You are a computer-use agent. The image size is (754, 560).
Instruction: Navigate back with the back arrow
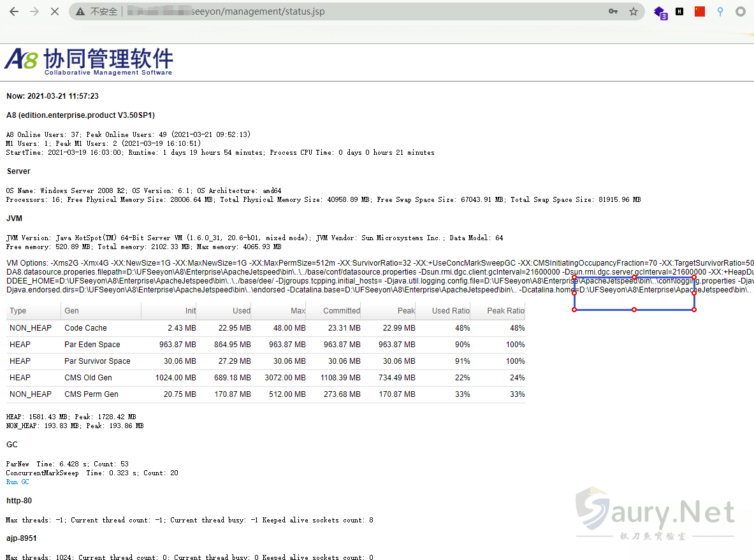pyautogui.click(x=14, y=11)
